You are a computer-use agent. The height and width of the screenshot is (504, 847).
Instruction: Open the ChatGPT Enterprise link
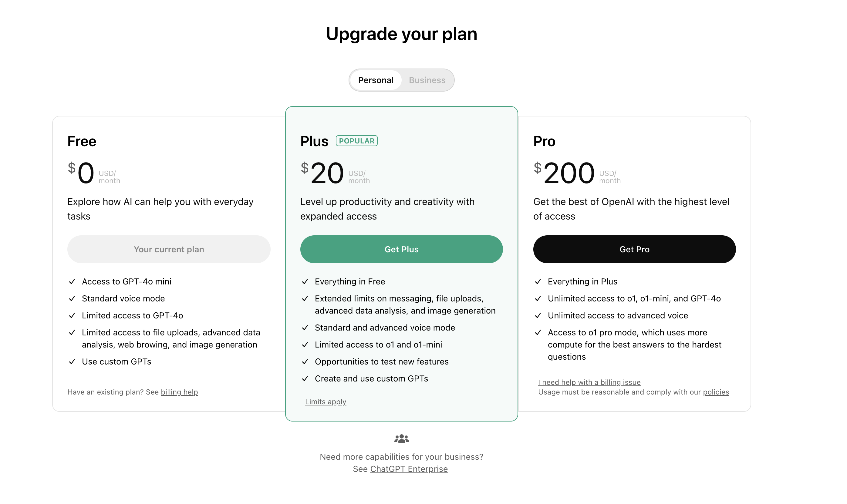[409, 469]
